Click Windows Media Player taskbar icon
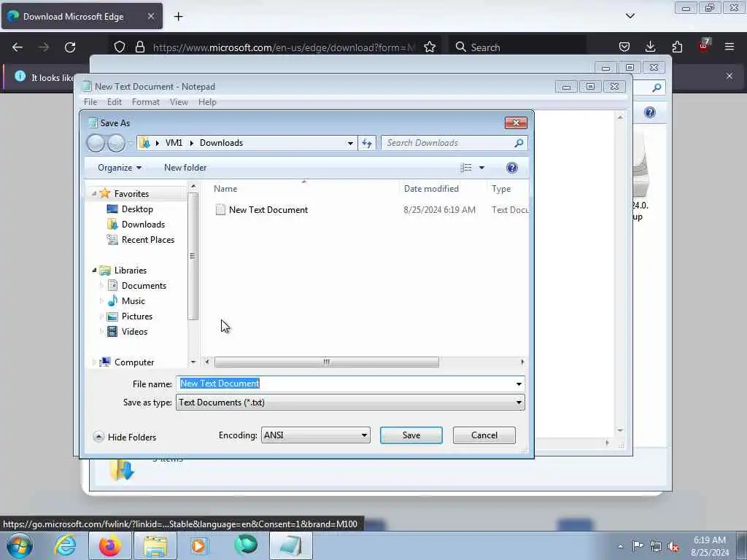The width and height of the screenshot is (747, 560). tap(200, 545)
